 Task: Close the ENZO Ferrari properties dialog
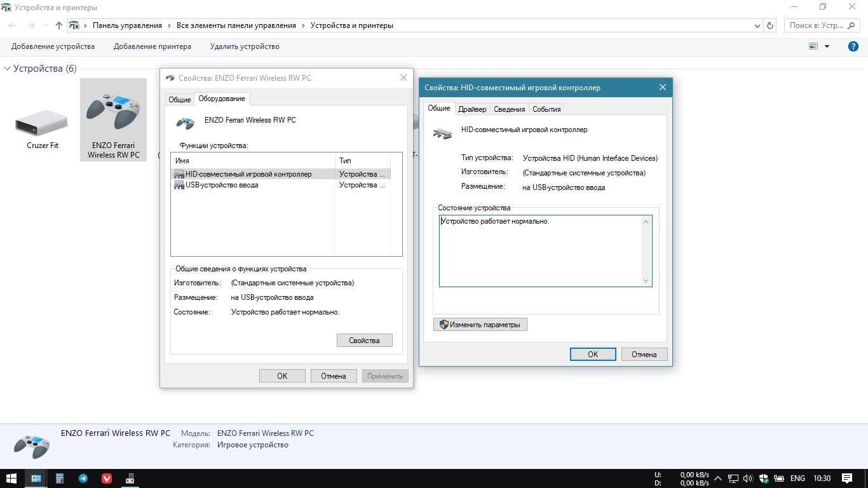coord(403,78)
